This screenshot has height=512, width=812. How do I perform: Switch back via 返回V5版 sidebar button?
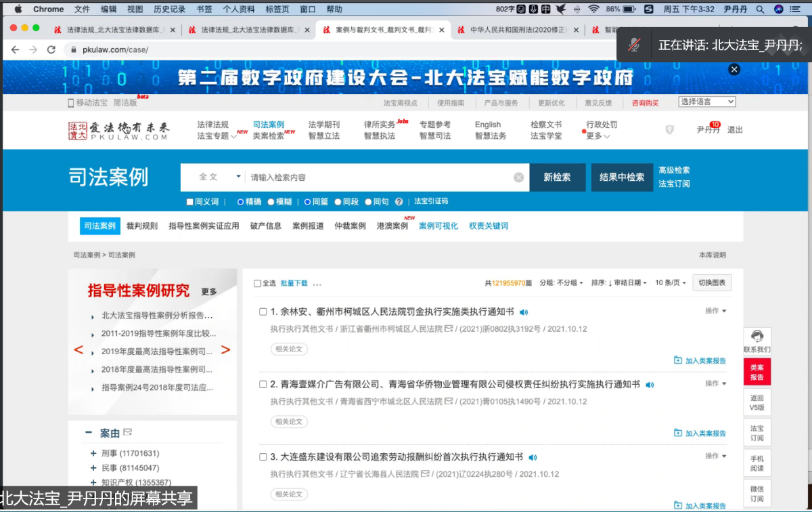pos(757,403)
